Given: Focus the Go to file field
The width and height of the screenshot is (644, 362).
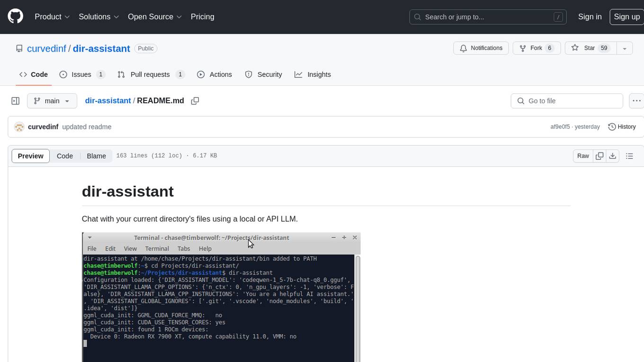Looking at the screenshot, I should click(x=567, y=101).
